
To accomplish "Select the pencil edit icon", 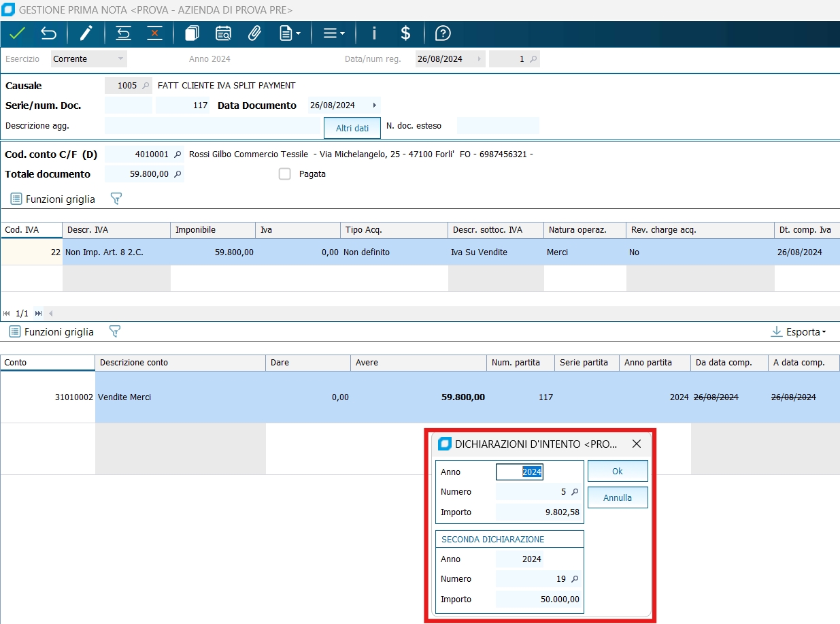I will 86,33.
